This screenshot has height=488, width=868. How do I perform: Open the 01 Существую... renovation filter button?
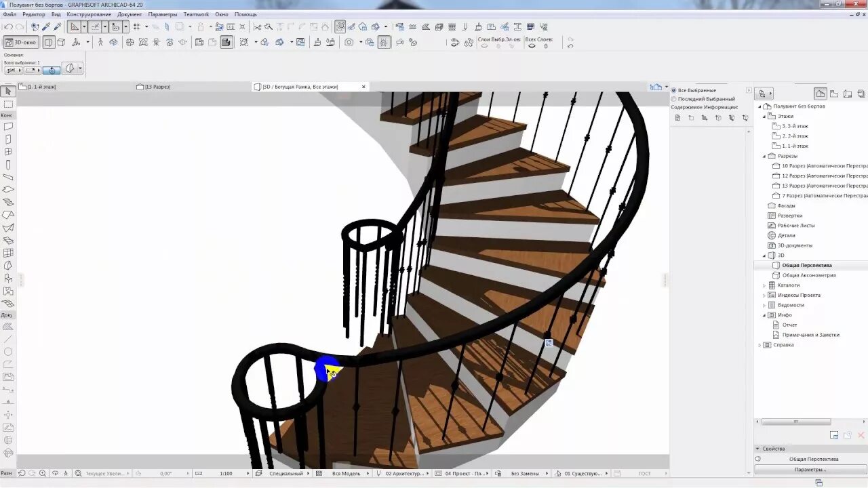pos(580,473)
